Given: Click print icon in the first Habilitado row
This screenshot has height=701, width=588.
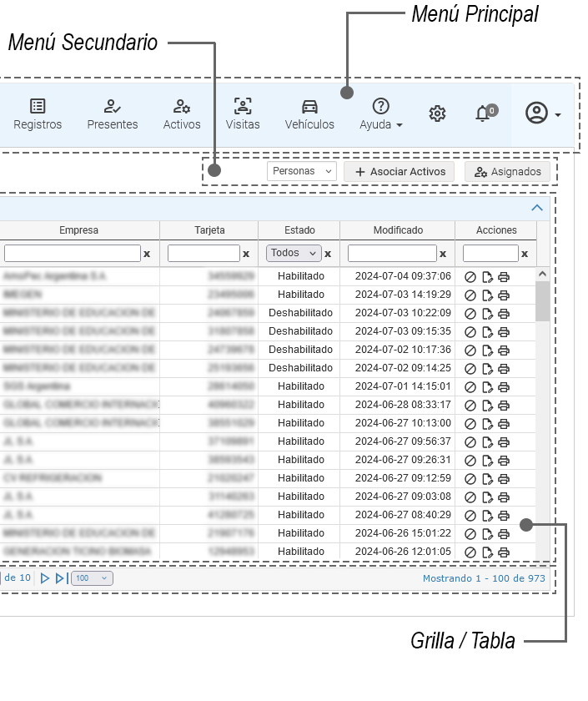Looking at the screenshot, I should pos(504,276).
